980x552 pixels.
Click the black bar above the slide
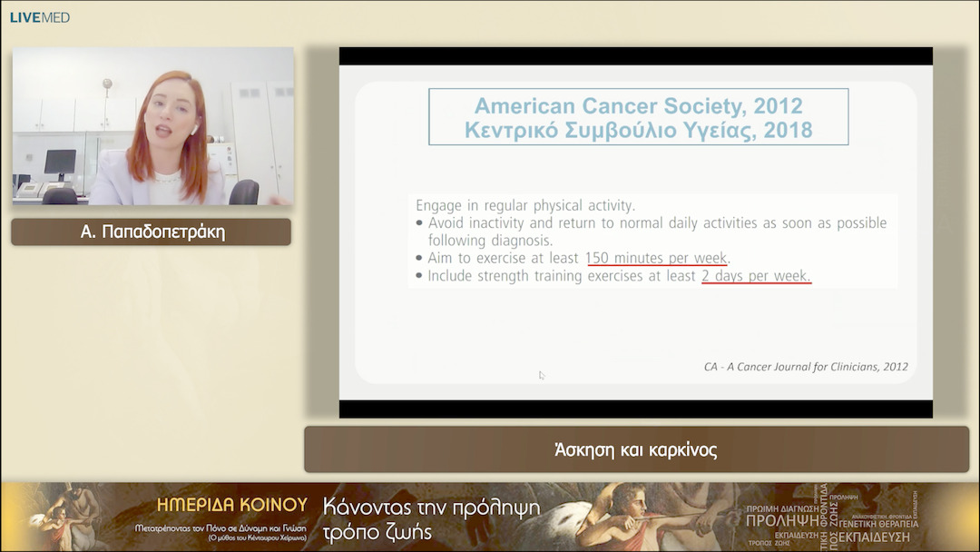635,55
